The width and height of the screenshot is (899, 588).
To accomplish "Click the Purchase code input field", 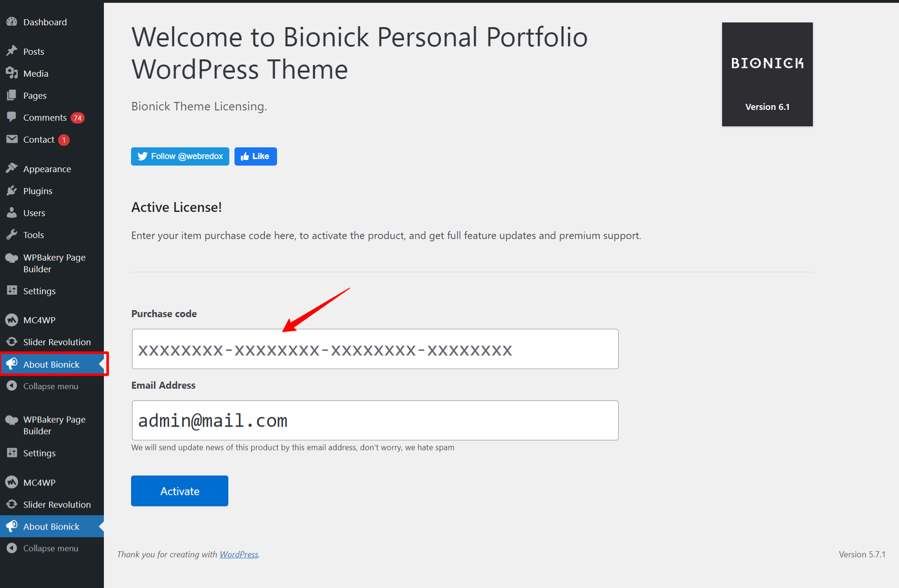I will (x=375, y=349).
